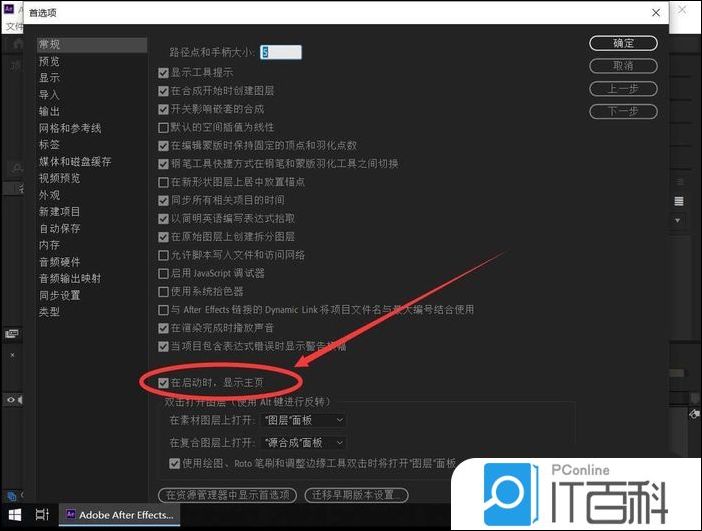Enable 启用 JavaScript 调试器 checkbox

click(163, 274)
